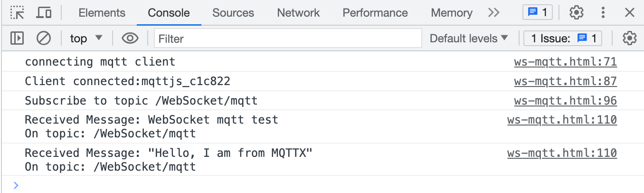644x193 pixels.
Task: Open the three-dot customize DevTools menu
Action: coord(603,13)
